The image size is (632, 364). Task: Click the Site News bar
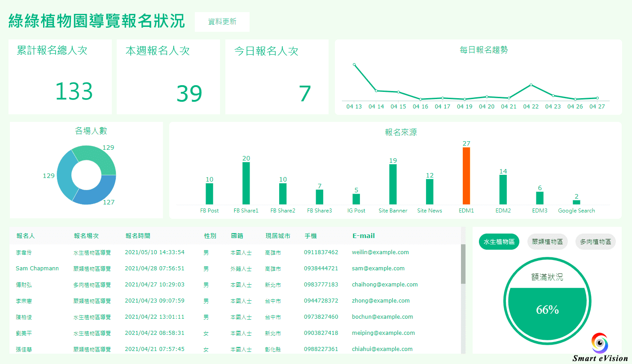point(430,192)
